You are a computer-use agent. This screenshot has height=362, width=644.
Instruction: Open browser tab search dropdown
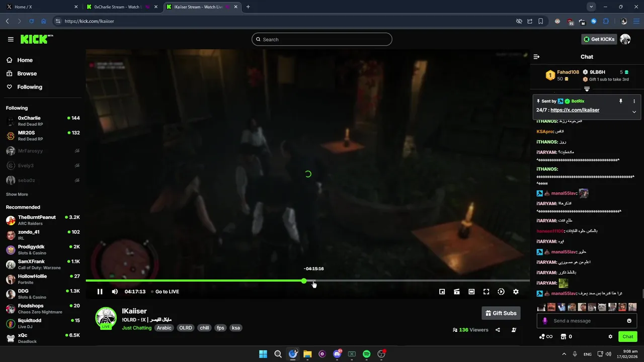pyautogui.click(x=591, y=7)
